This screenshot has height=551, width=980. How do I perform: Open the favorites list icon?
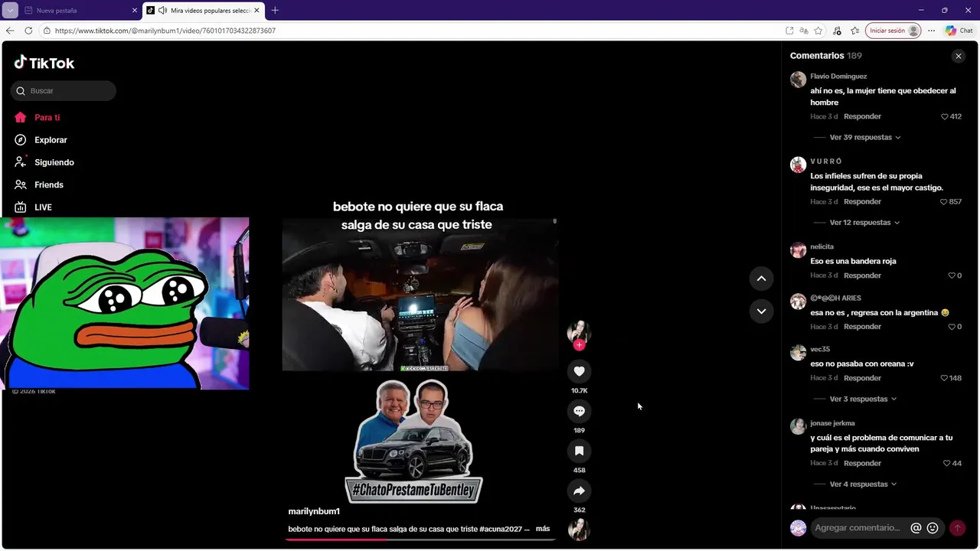[x=855, y=31]
